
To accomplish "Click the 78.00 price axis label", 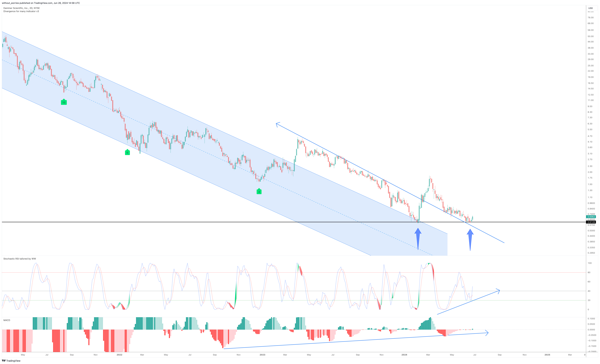I will coord(591,18).
